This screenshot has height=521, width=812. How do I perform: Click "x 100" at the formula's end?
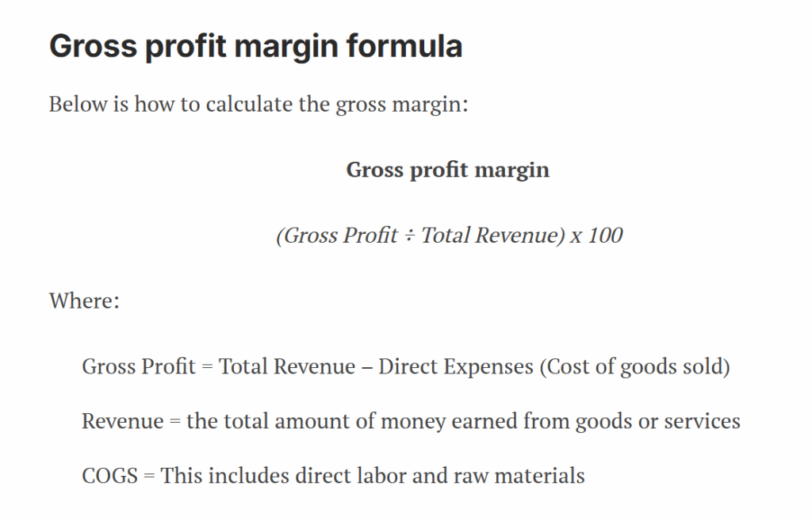point(596,236)
